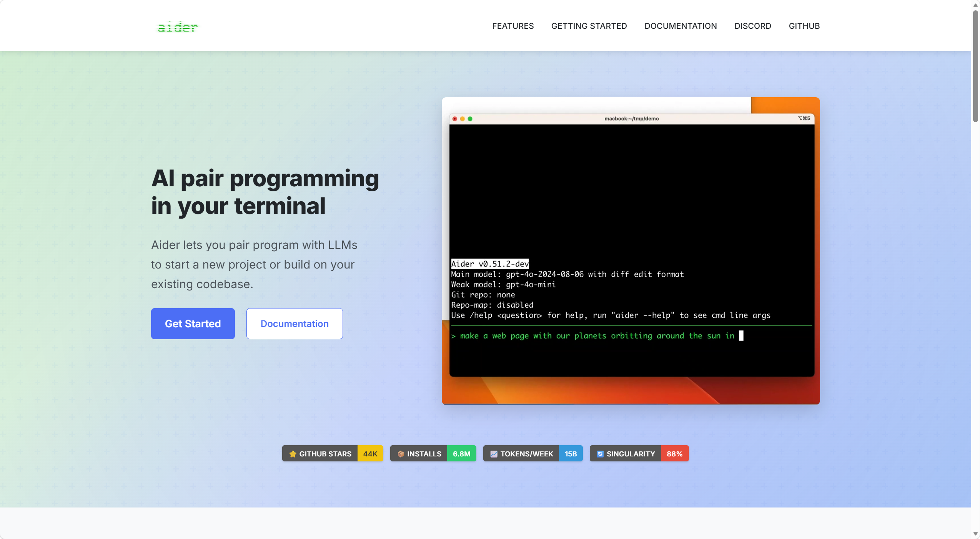Screen dimensions: 980x539
Task: Click the 'SINGULARITY' badge label
Action: pos(631,454)
